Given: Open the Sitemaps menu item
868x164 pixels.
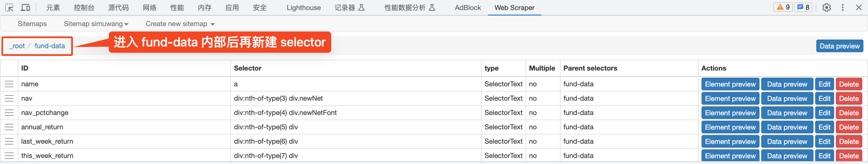Looking at the screenshot, I should click(32, 24).
